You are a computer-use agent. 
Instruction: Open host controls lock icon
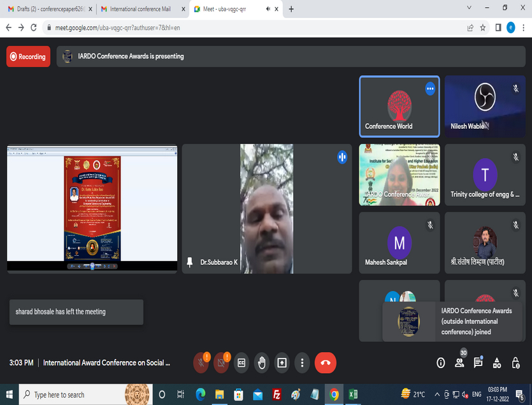click(515, 363)
